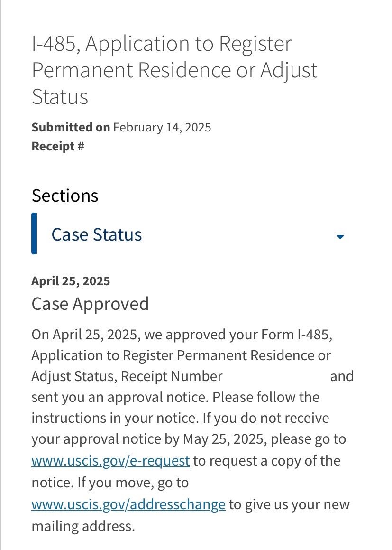Click the blank receipt number in paragraph
The height and width of the screenshot is (550, 392).
tap(276, 376)
